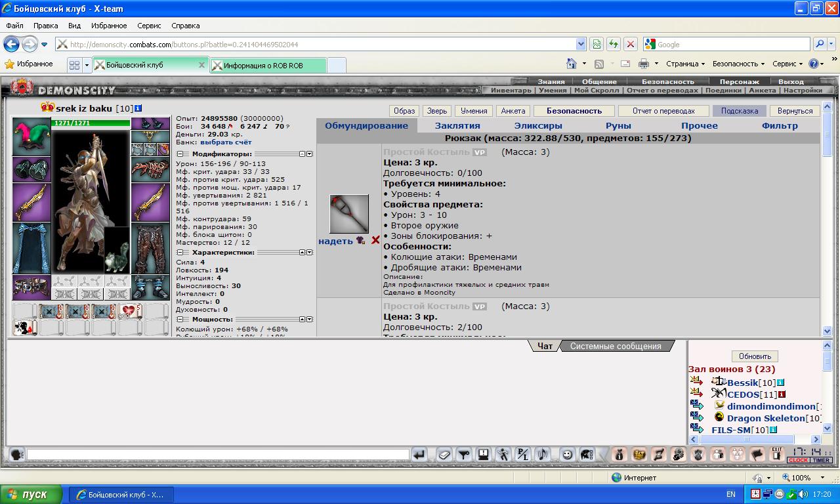Screen dimensions: 840x504
Task: Click the Google search box in browser
Action: [726, 44]
